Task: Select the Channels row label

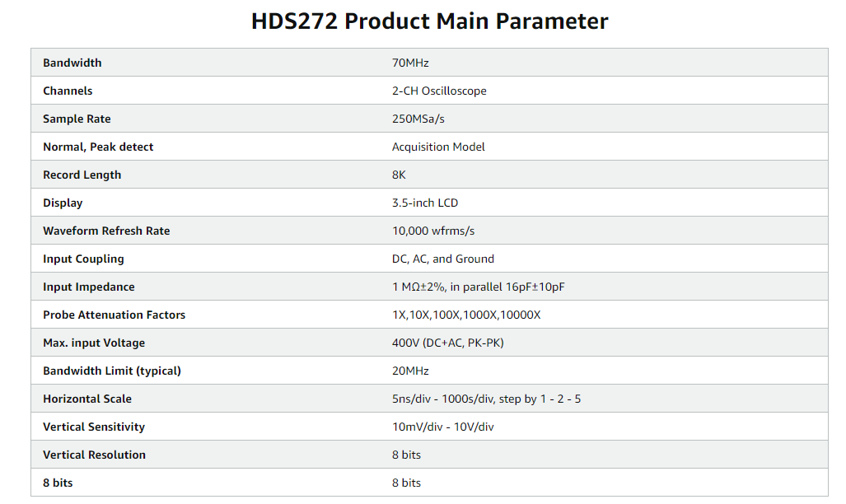Action: [68, 91]
